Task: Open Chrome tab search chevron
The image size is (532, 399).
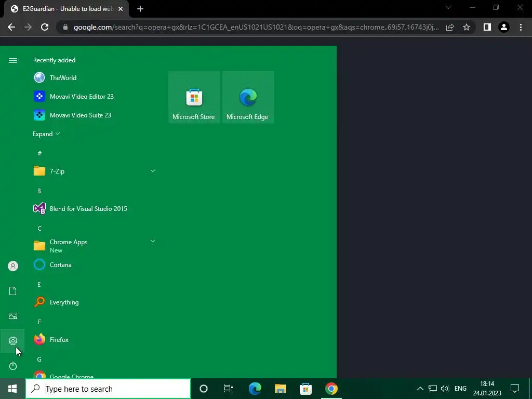Action: coord(448,7)
